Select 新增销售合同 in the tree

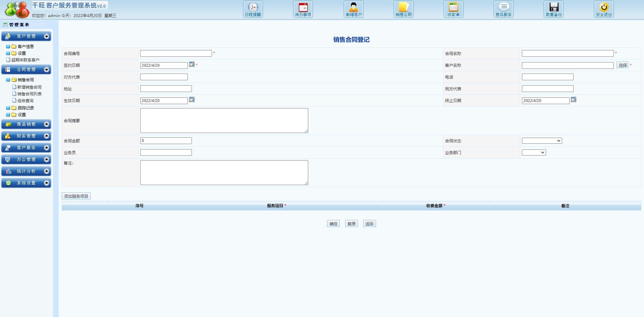(x=30, y=87)
